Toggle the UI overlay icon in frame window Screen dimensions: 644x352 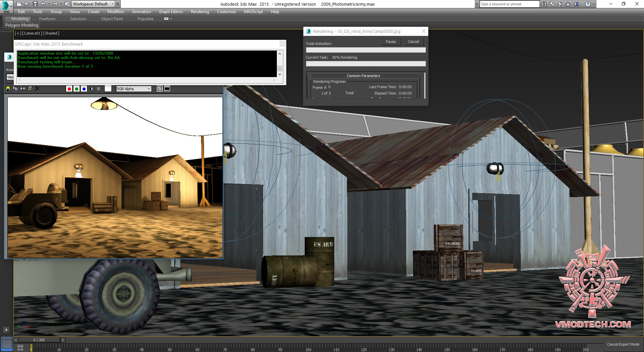click(x=160, y=89)
